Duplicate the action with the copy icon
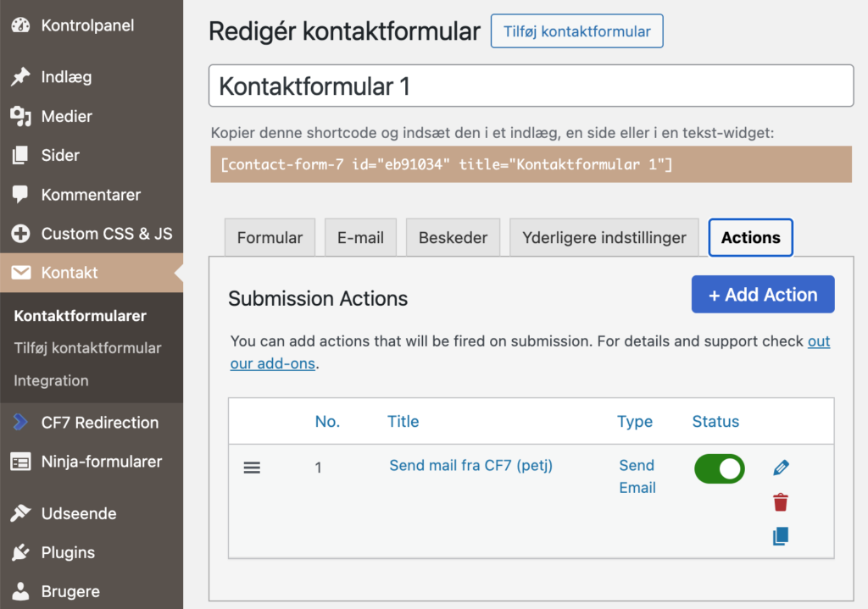 click(781, 536)
